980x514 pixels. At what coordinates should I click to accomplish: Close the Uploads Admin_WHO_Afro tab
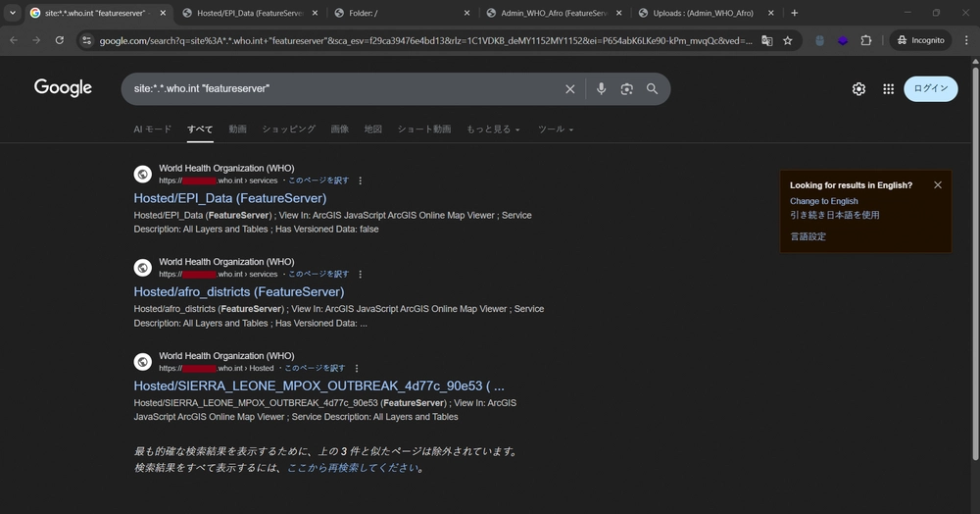[770, 13]
